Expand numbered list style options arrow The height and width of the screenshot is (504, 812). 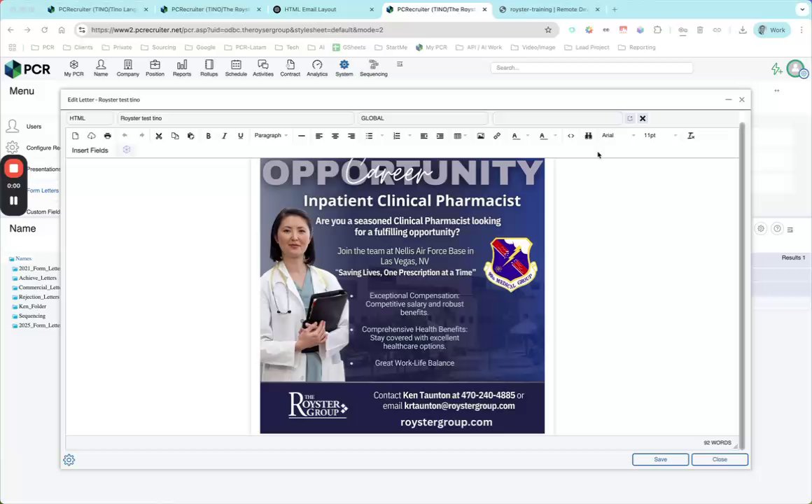pyautogui.click(x=409, y=136)
